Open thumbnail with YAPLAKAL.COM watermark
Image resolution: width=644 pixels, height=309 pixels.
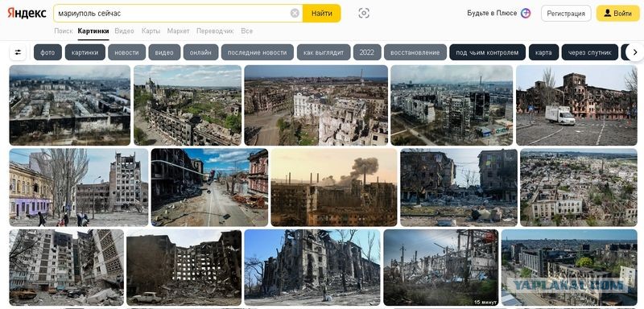click(569, 267)
